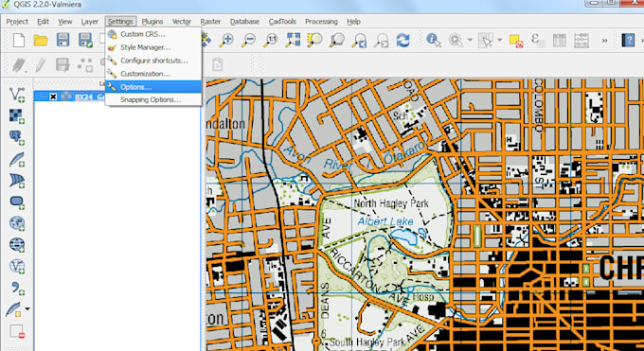The width and height of the screenshot is (644, 351).
Task: Open the CadTools menu
Action: pyautogui.click(x=282, y=22)
